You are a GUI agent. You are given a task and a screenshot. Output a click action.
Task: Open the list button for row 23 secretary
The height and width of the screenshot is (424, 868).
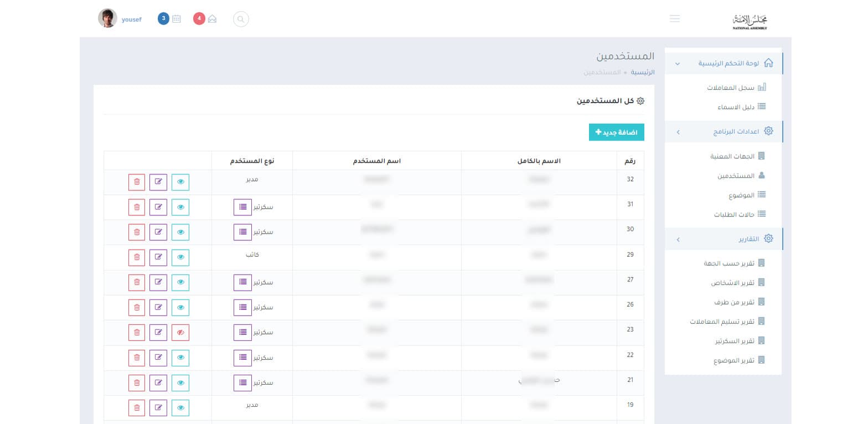pyautogui.click(x=243, y=333)
